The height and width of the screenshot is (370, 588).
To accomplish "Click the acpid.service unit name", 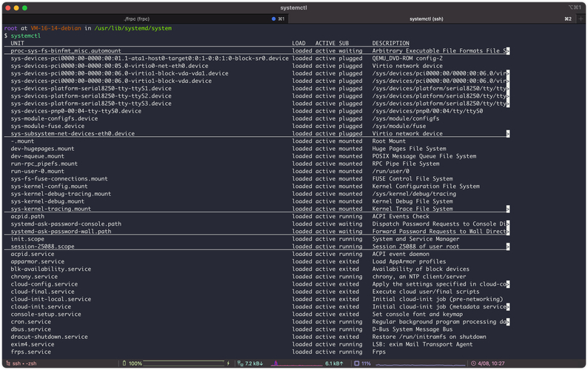I will [33, 254].
